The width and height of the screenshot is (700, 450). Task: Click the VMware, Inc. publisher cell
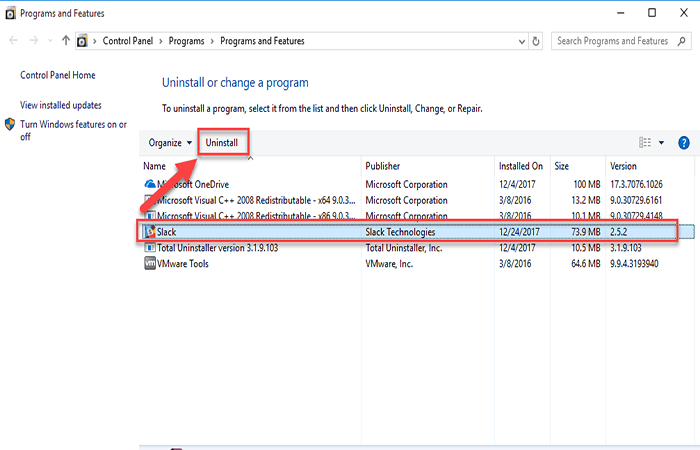point(389,264)
